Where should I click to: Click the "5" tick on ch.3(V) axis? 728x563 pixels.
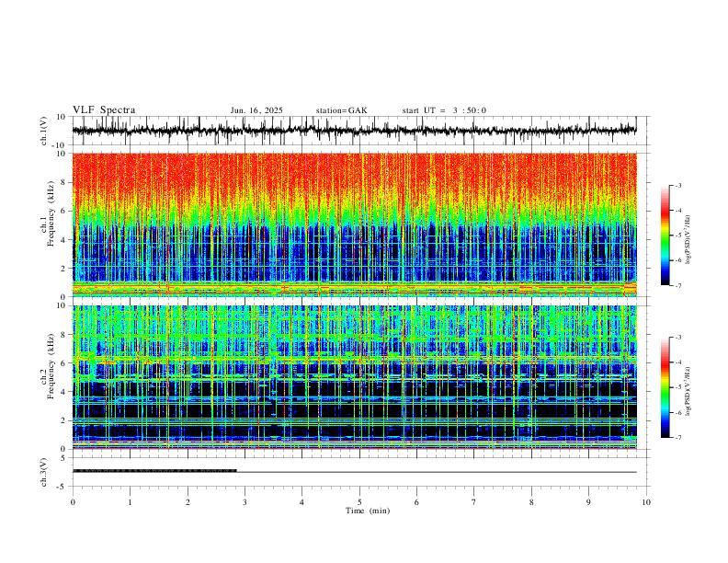coord(64,458)
